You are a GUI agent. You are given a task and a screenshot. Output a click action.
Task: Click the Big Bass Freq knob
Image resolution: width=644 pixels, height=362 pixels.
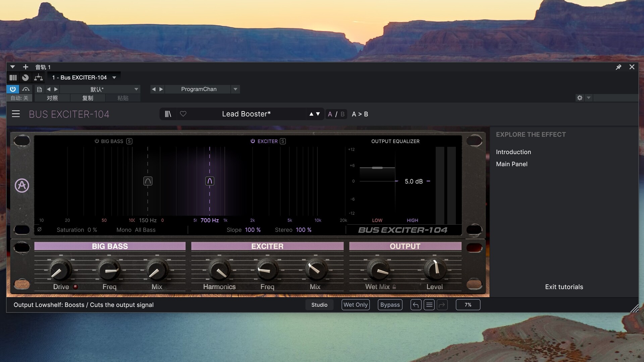point(109,270)
